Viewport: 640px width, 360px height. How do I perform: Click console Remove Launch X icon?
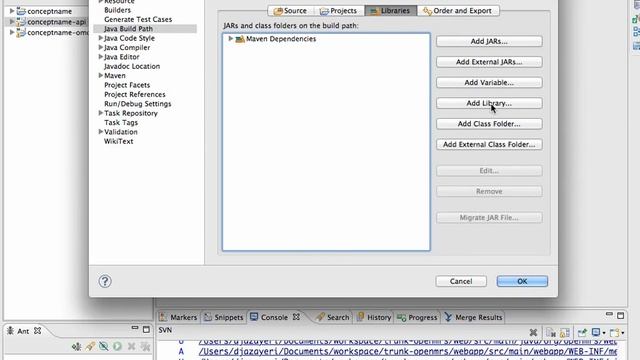coord(533,333)
